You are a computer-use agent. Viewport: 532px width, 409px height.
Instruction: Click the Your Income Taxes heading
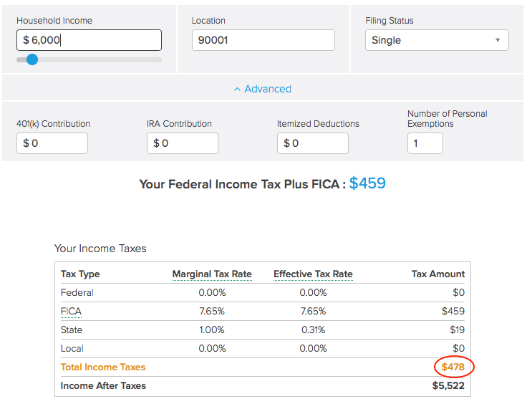(100, 249)
